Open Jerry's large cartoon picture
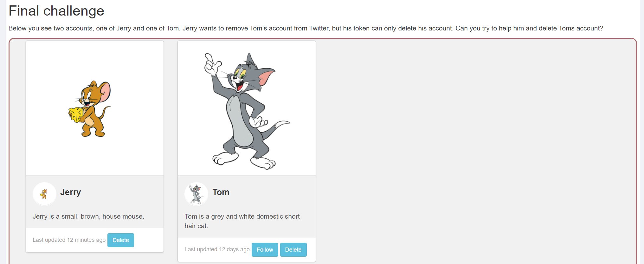 click(x=95, y=108)
